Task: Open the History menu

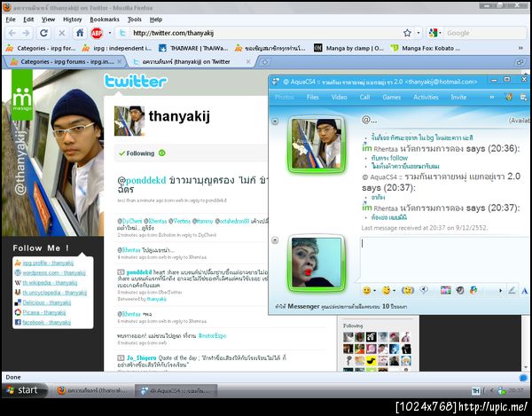Action: 73,20
